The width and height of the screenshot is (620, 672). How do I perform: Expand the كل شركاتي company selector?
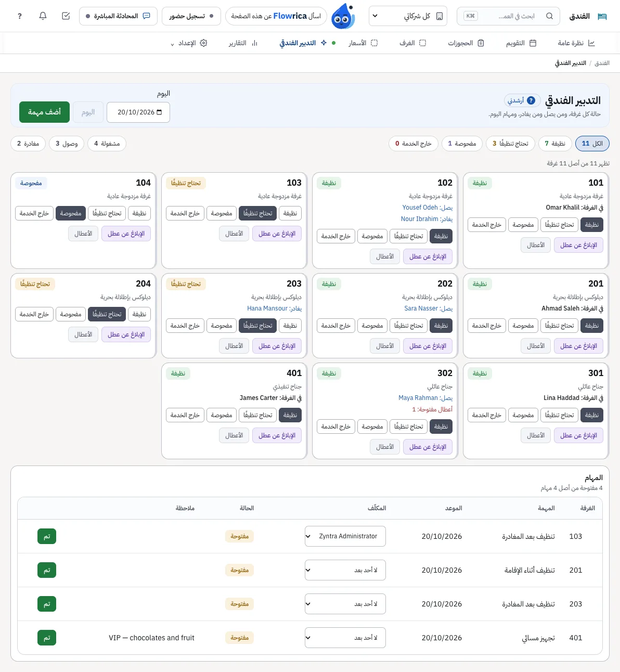[408, 16]
